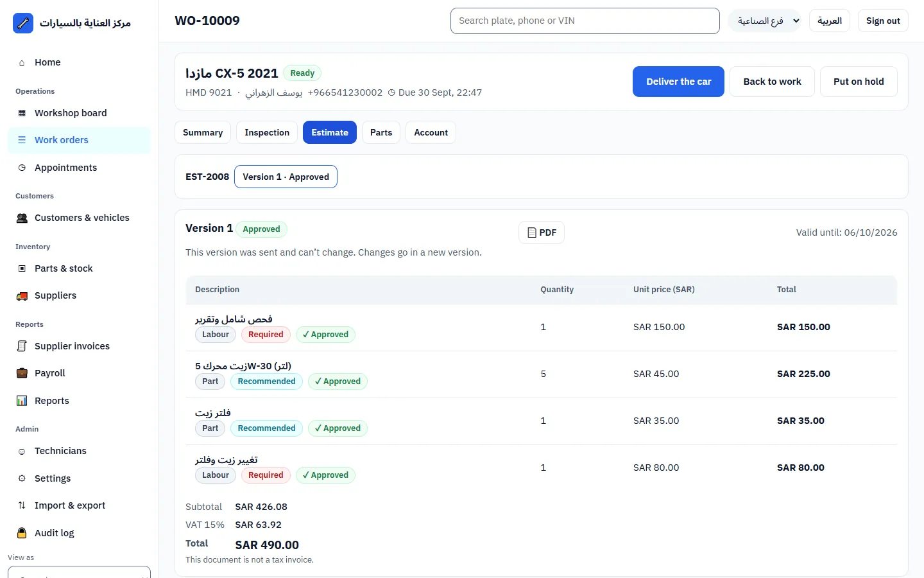Click the Due 30 Sept, 22:47 text

(435, 92)
